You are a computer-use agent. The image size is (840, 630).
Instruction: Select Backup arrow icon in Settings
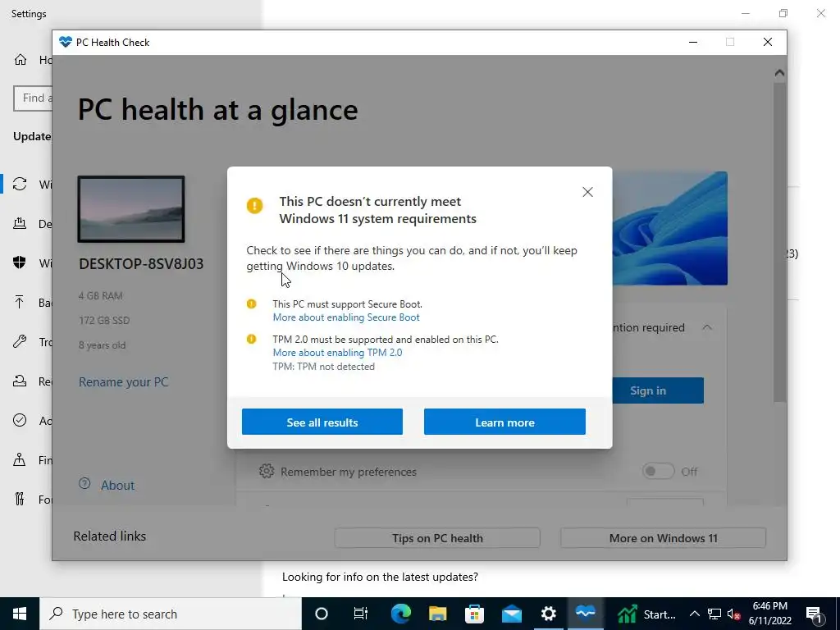(x=20, y=302)
